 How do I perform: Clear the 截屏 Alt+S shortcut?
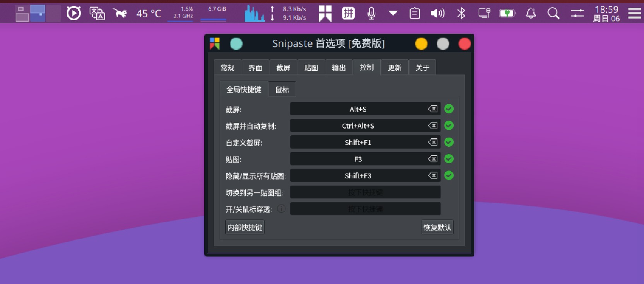432,109
